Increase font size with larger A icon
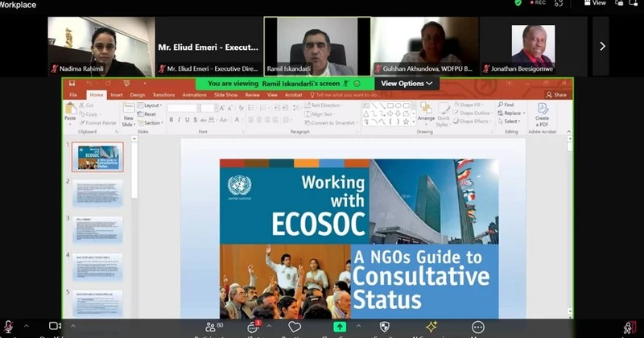Viewport: 644px width, 338px height. tap(222, 108)
